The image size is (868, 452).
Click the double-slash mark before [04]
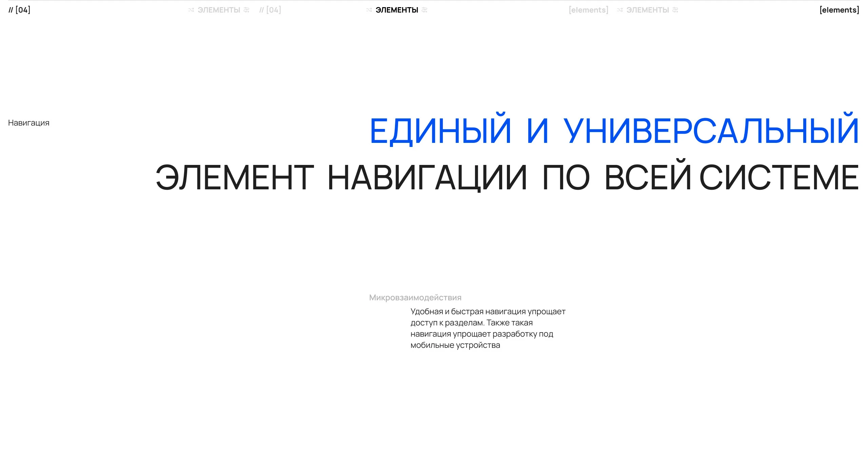point(11,10)
